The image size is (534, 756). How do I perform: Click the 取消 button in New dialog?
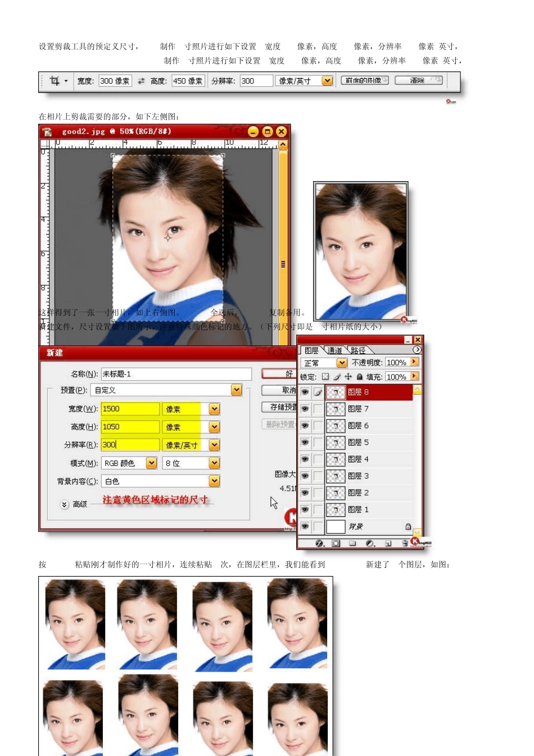coord(279,390)
